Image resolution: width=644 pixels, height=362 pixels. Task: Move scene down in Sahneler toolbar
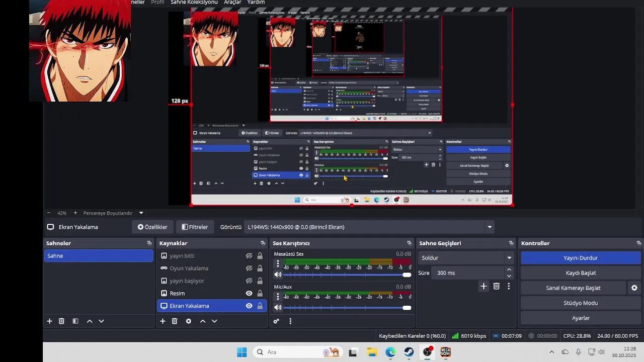(101, 321)
